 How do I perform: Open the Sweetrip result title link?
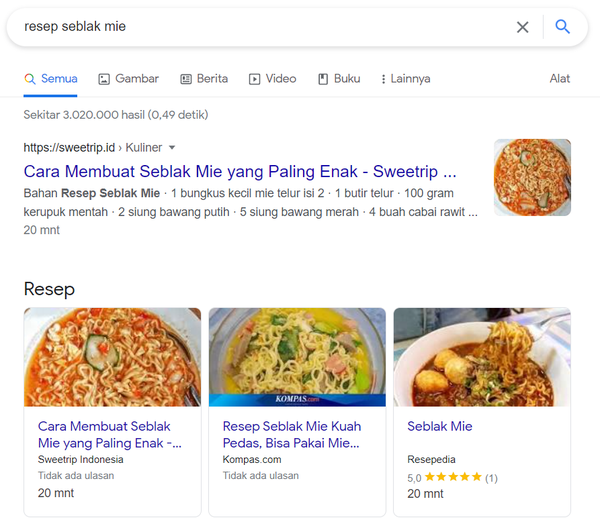[240, 171]
